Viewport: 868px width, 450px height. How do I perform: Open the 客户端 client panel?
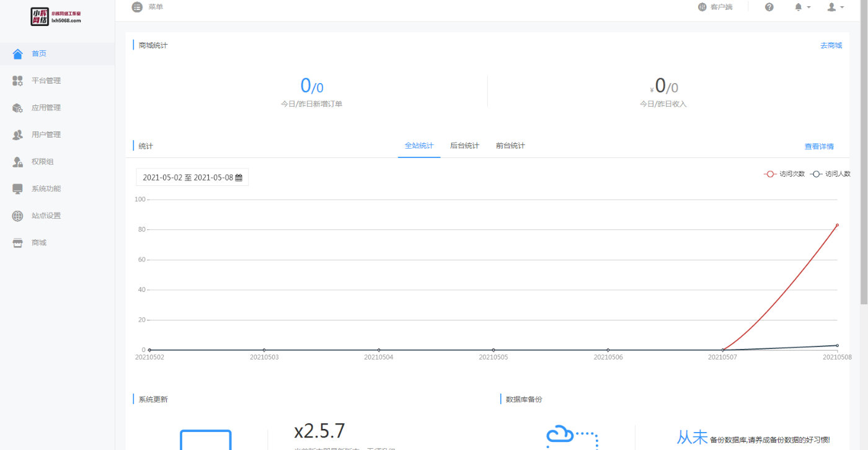tap(717, 7)
